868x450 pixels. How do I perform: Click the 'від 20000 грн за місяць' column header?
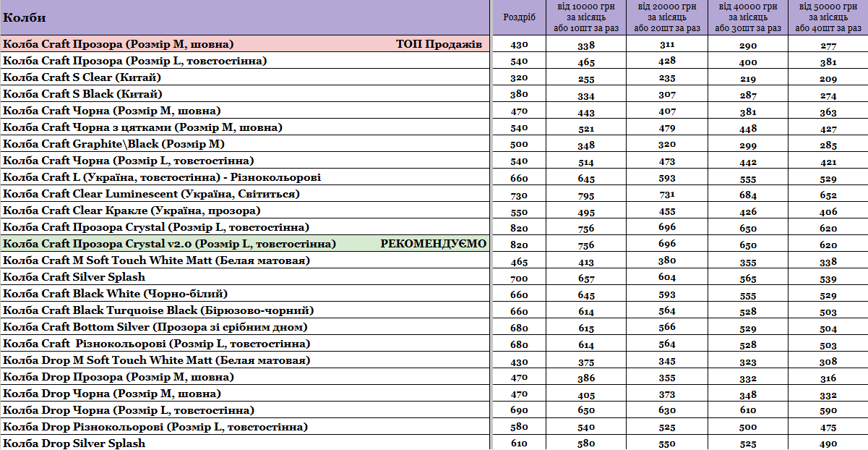[667, 17]
